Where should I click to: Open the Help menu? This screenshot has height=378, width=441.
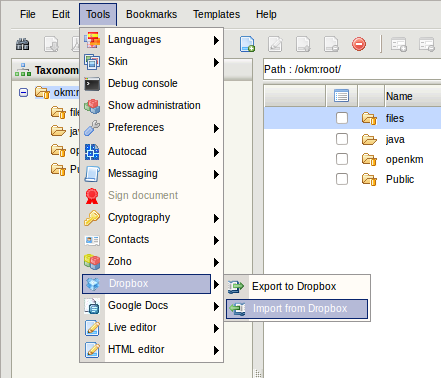pos(266,14)
